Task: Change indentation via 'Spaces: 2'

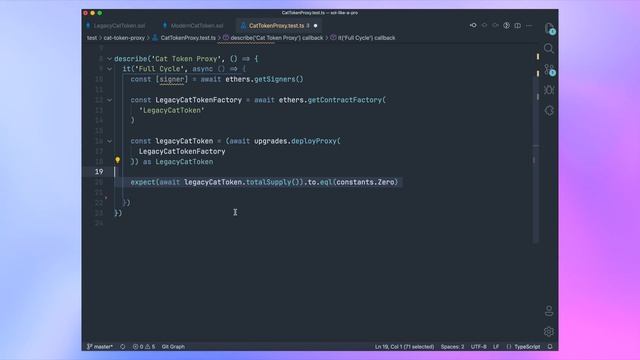Action: [x=452, y=347]
